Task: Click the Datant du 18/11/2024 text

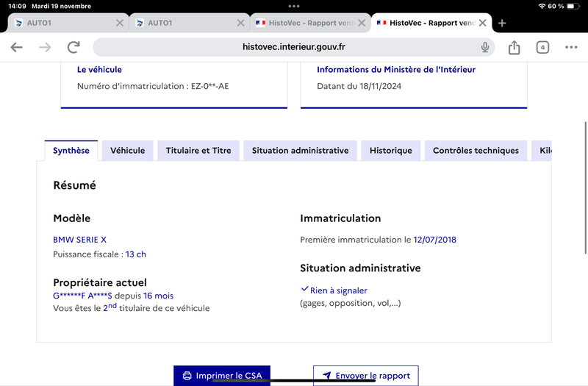Action: tap(359, 86)
